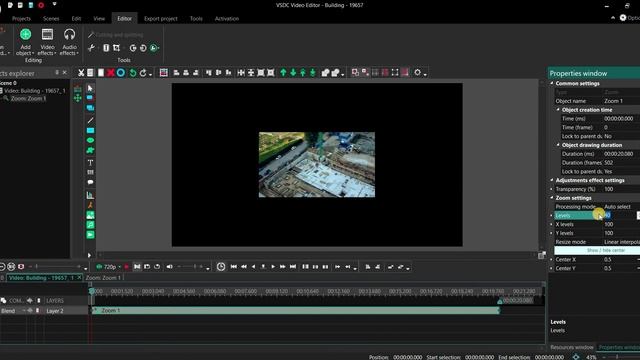Image resolution: width=640 pixels, height=360 pixels.
Task: Open the Video effects menu
Action: pyautogui.click(x=47, y=42)
